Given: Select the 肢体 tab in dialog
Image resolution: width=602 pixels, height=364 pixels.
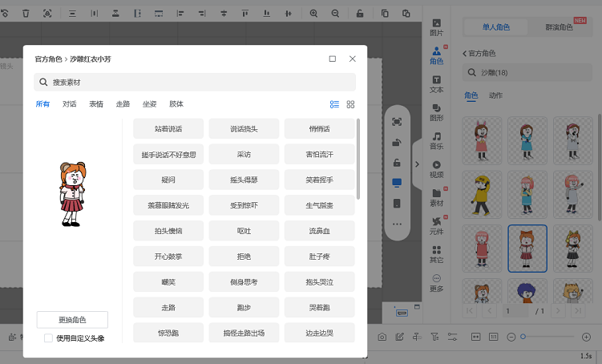Looking at the screenshot, I should (x=176, y=104).
